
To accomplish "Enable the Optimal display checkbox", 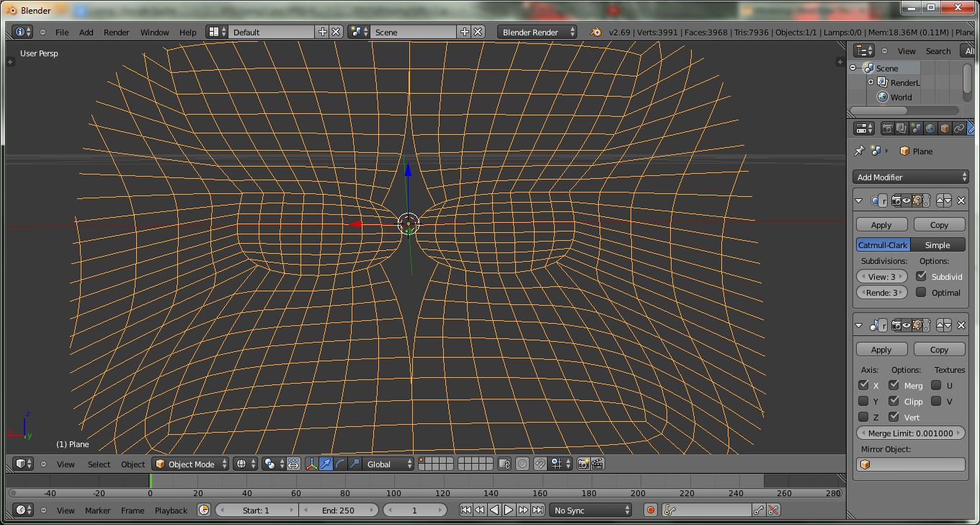I will tap(921, 292).
